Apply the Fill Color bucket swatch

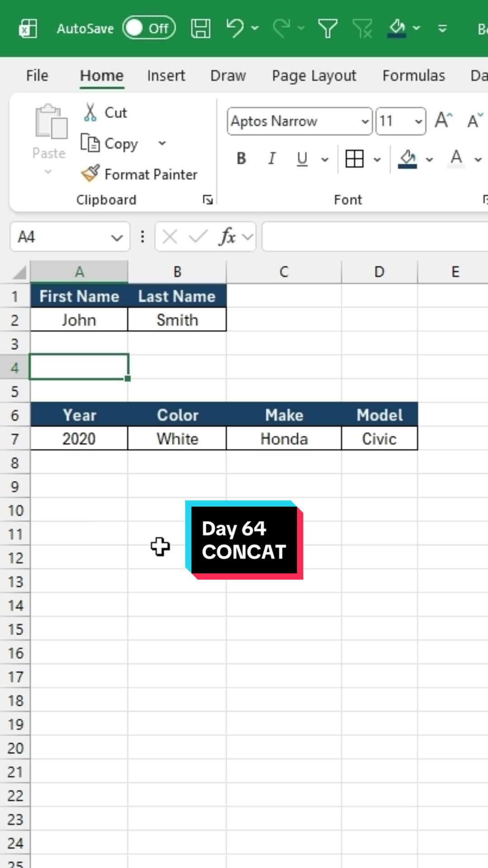408,159
